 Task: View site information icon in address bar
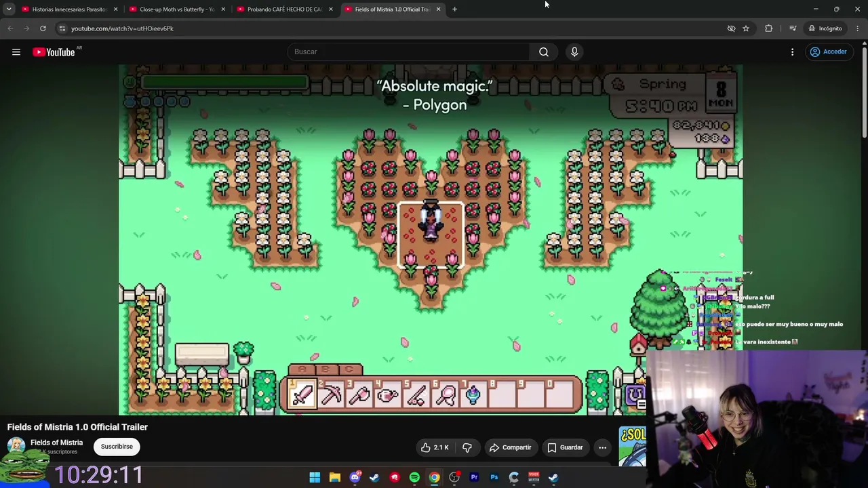click(62, 28)
